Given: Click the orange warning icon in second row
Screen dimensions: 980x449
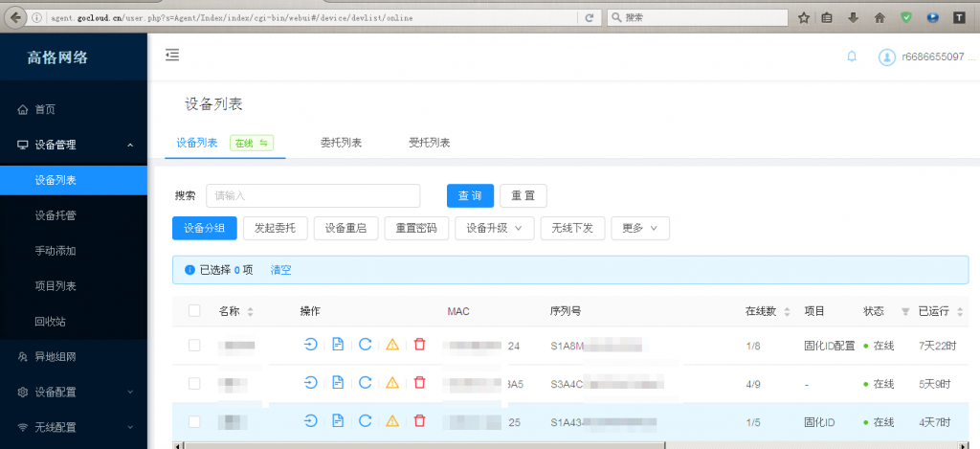Looking at the screenshot, I should (x=392, y=383).
